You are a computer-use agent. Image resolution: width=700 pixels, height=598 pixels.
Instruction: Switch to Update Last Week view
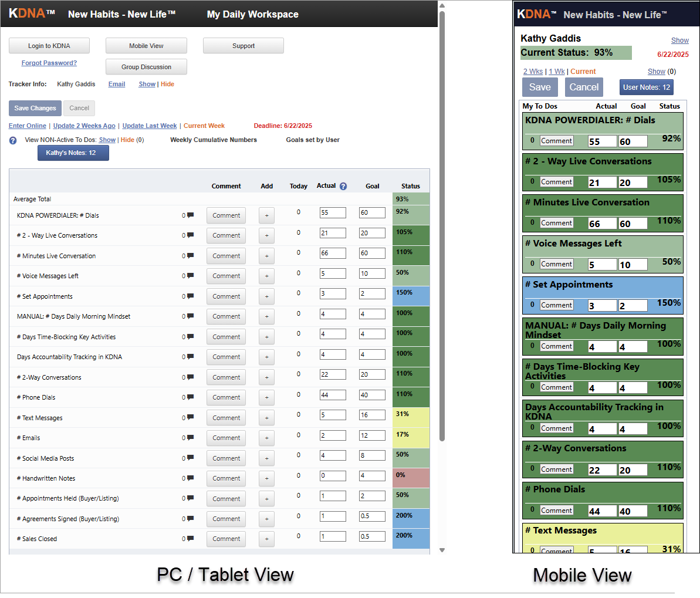149,126
